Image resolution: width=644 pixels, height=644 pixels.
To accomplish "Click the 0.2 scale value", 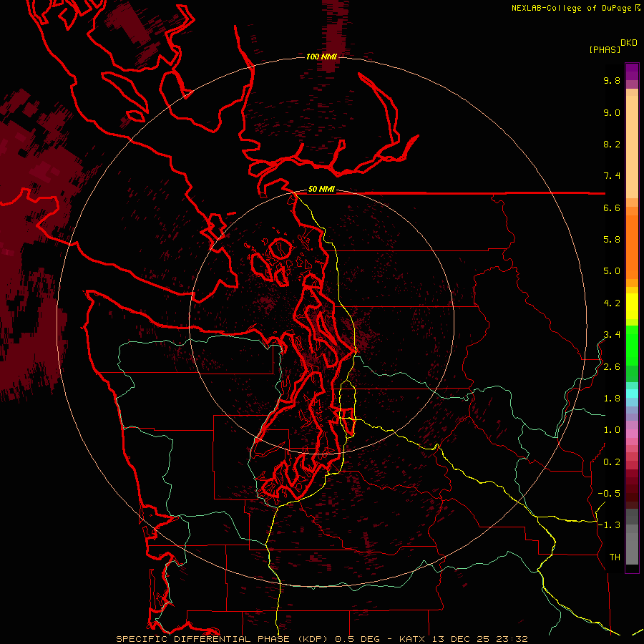I will point(612,462).
